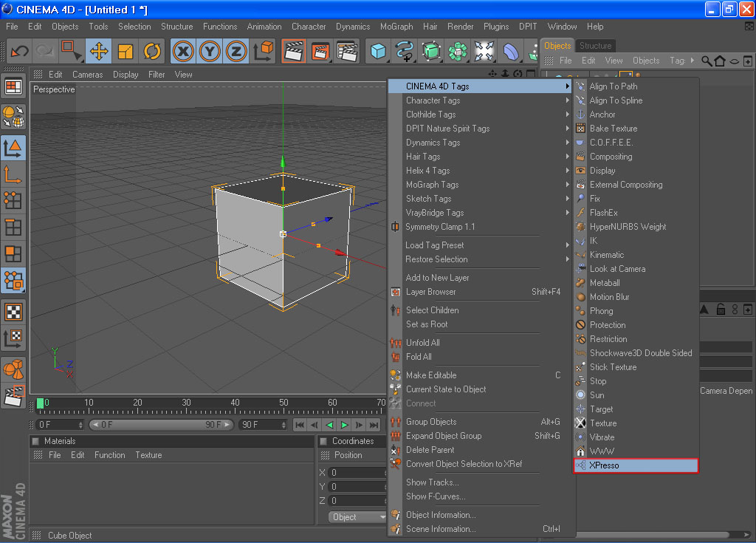The image size is (756, 543).
Task: Open the viewport Cameras menu
Action: coord(87,75)
